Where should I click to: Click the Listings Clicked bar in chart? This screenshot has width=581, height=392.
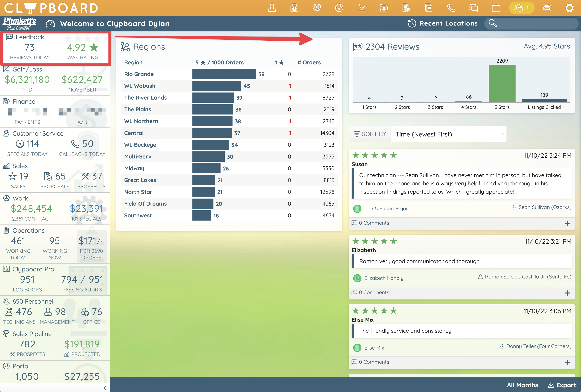pos(544,100)
